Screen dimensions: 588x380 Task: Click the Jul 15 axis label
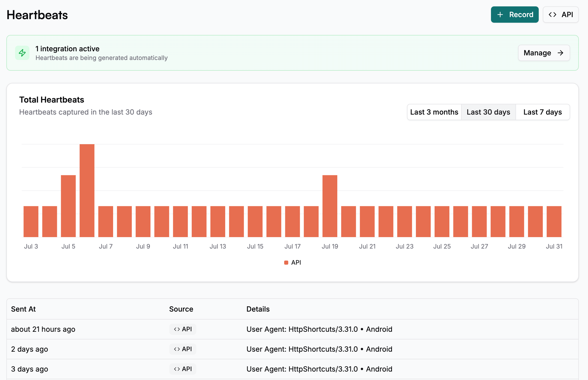[x=255, y=246]
